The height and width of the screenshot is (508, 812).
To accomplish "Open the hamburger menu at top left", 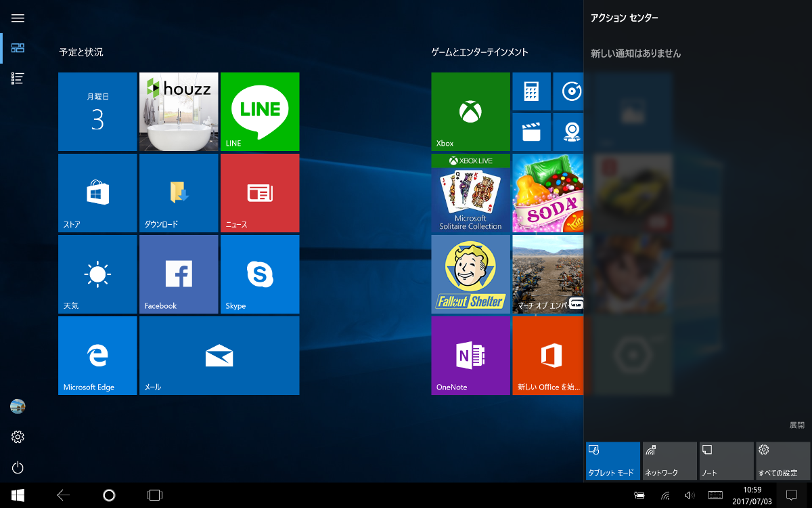I will click(x=18, y=18).
